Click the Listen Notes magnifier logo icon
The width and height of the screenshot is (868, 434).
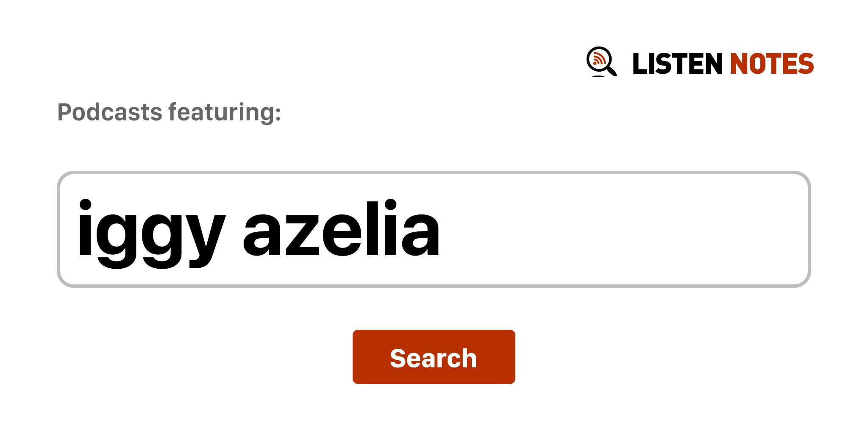point(601,61)
